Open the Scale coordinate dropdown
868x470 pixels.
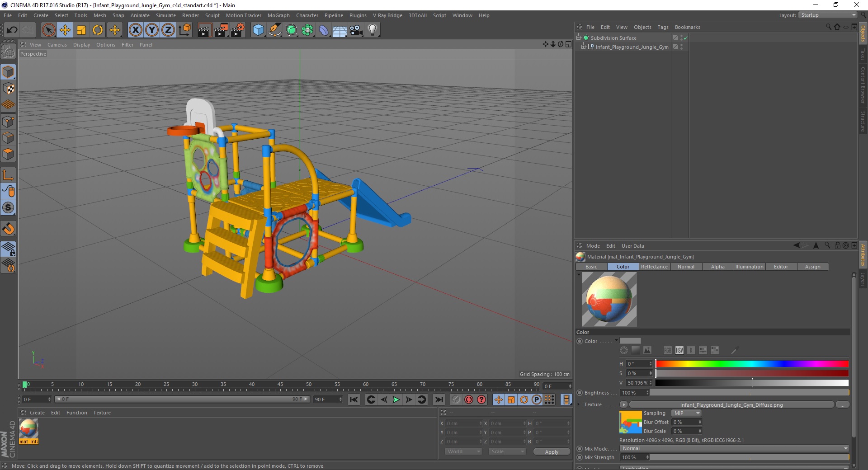point(507,451)
